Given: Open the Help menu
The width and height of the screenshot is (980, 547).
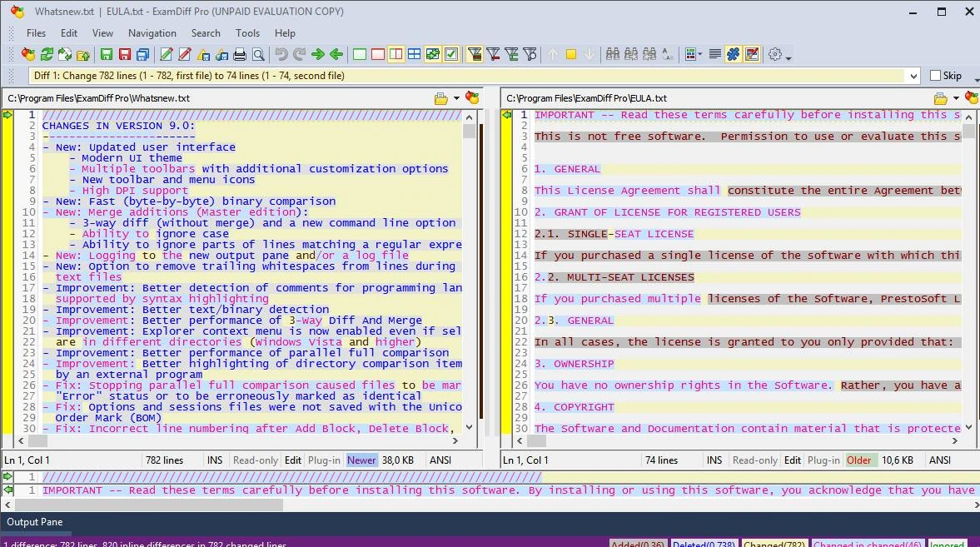Looking at the screenshot, I should pos(285,33).
